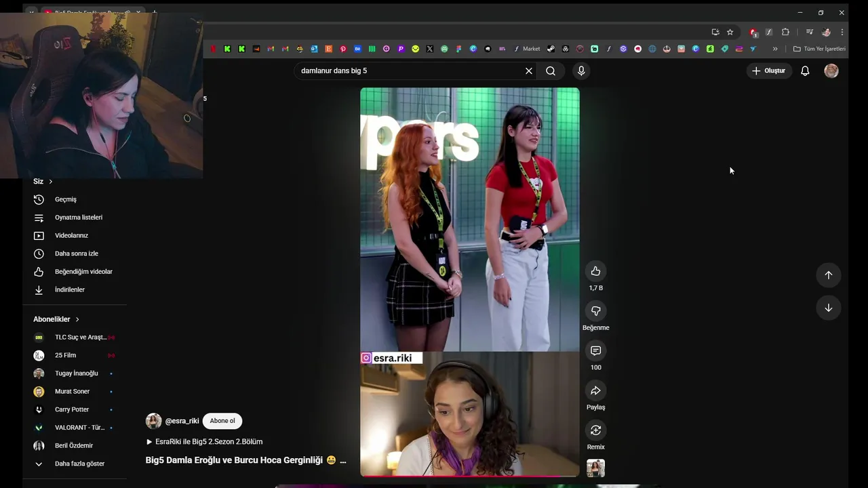Open linked video EsraRiki ile Big5 2.Sezon 2.Bölüm
868x488 pixels.
[205, 442]
